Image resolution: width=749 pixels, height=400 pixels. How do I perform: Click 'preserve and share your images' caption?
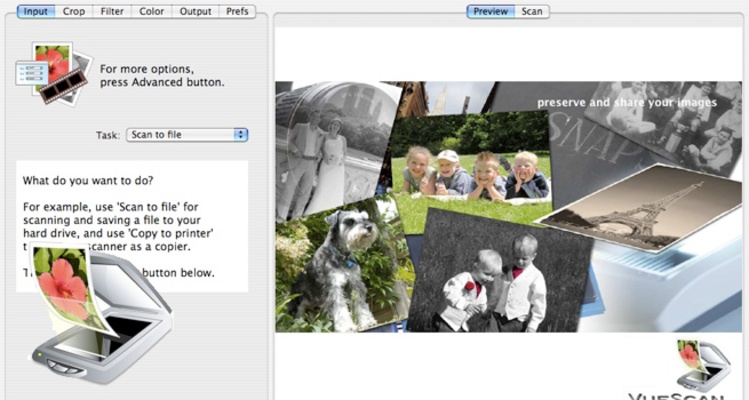(x=627, y=103)
